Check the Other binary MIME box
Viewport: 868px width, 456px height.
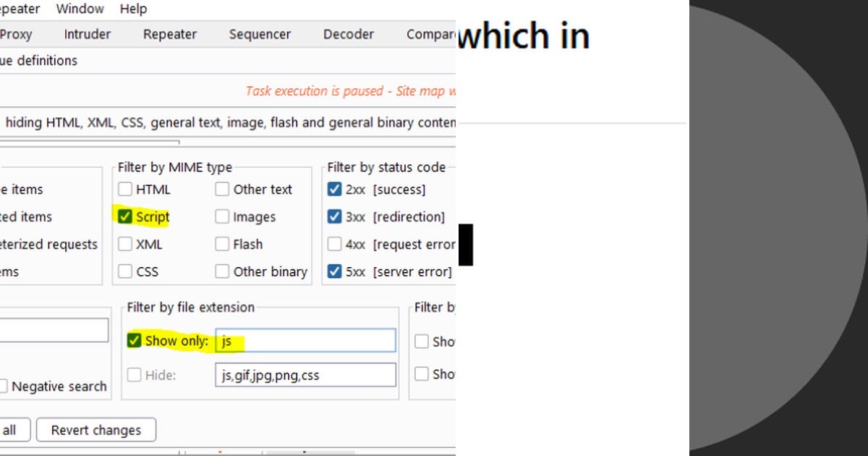(222, 271)
